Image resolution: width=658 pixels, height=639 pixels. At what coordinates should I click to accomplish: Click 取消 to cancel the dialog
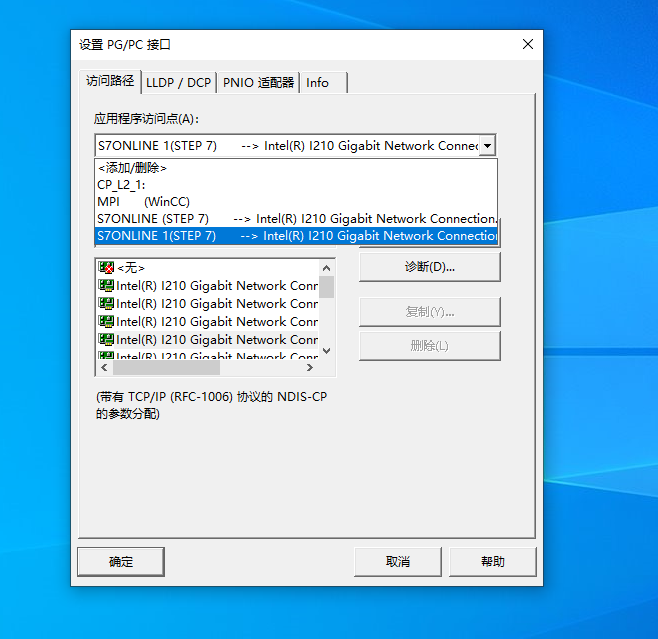pyautogui.click(x=398, y=562)
